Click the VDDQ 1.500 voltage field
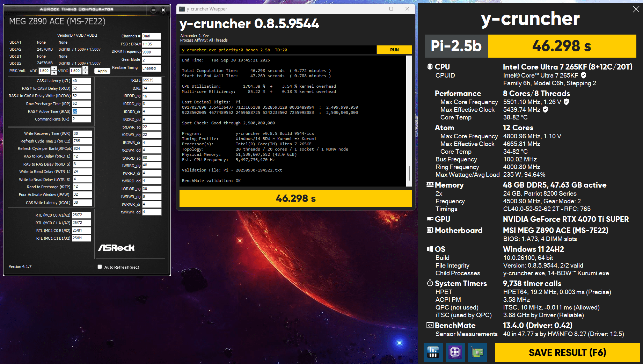The image size is (643, 364). (76, 71)
